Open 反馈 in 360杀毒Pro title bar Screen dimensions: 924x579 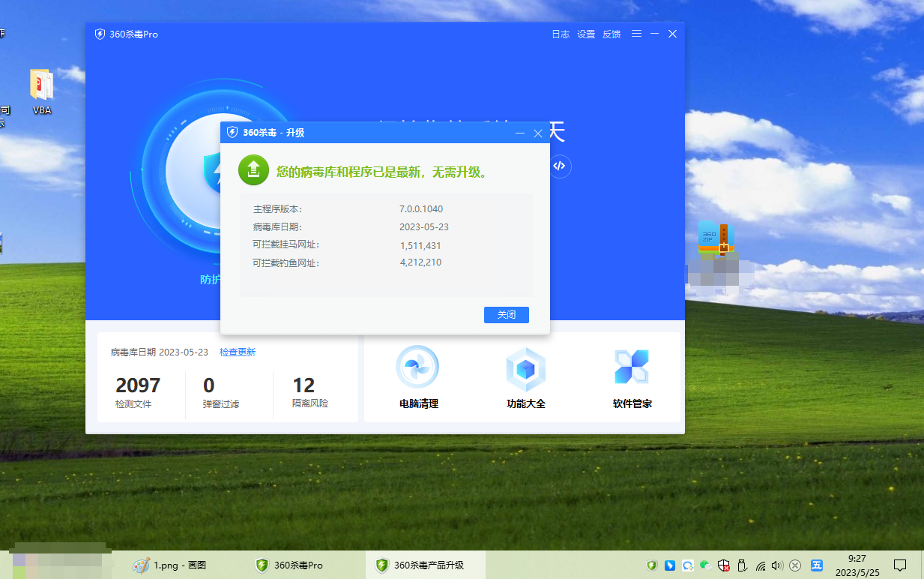click(x=612, y=34)
